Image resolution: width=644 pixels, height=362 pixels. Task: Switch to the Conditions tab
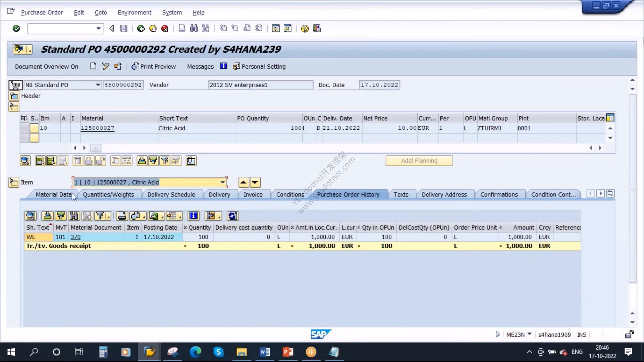tap(290, 195)
